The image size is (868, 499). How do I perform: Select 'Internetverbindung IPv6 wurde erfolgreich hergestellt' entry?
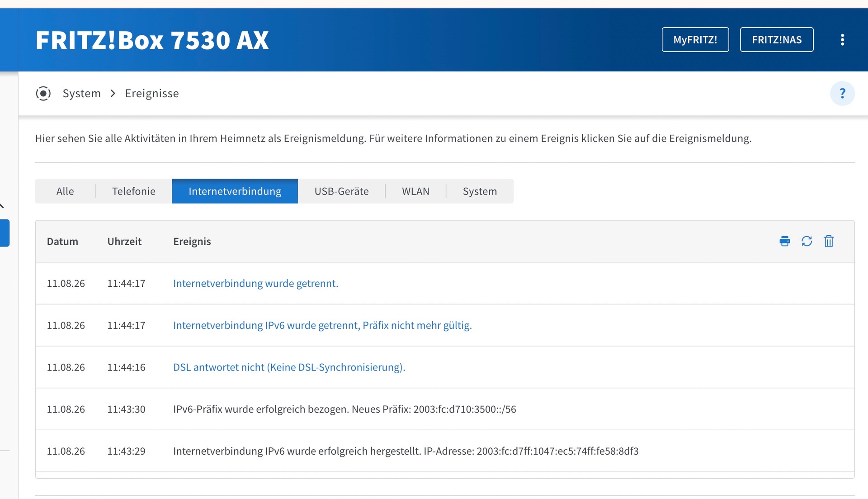[406, 451]
